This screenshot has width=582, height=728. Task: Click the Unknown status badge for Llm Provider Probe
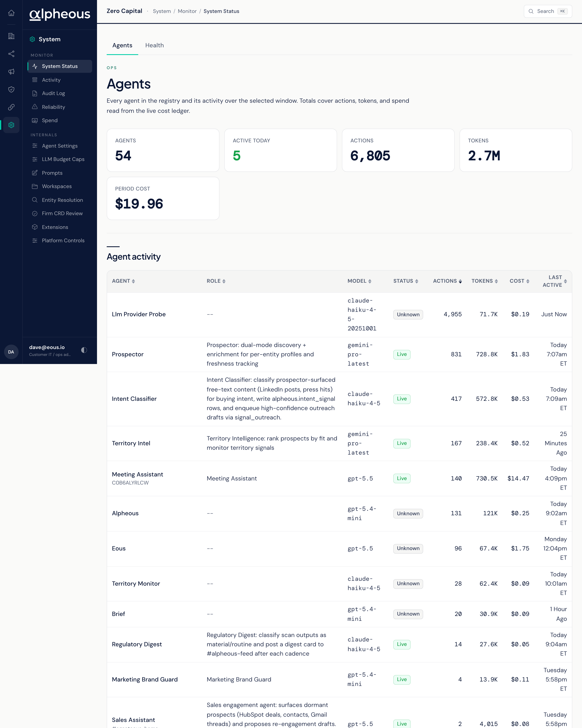pyautogui.click(x=408, y=314)
